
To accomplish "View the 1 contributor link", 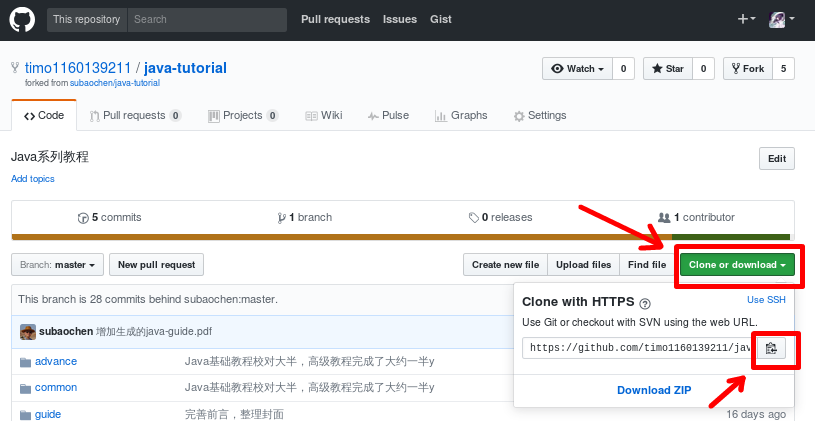I will pyautogui.click(x=696, y=218).
